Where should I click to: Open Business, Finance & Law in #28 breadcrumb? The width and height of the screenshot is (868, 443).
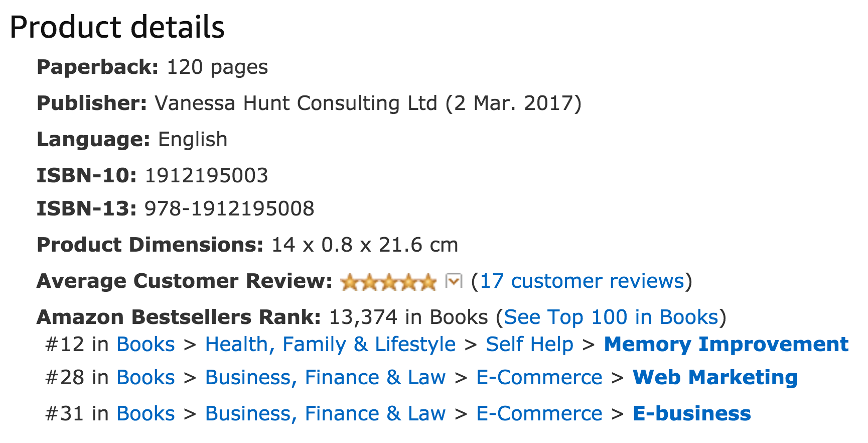pyautogui.click(x=325, y=378)
